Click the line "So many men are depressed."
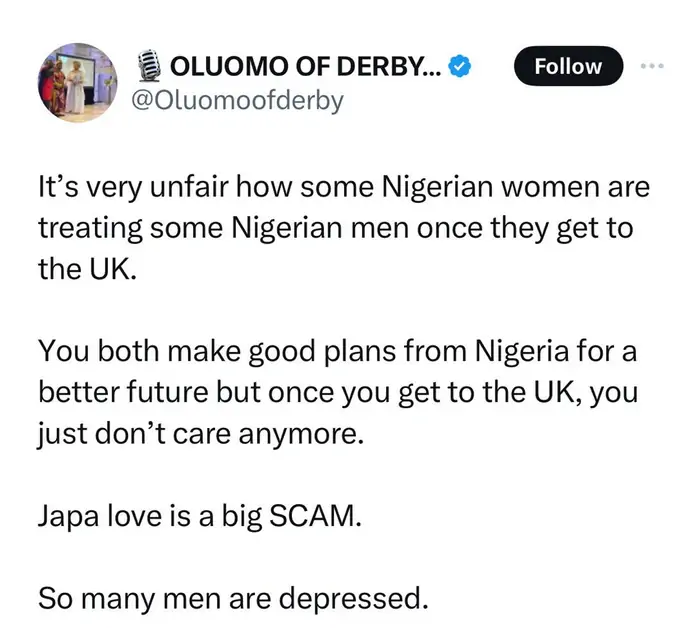The height and width of the screenshot is (630, 690). [233, 600]
